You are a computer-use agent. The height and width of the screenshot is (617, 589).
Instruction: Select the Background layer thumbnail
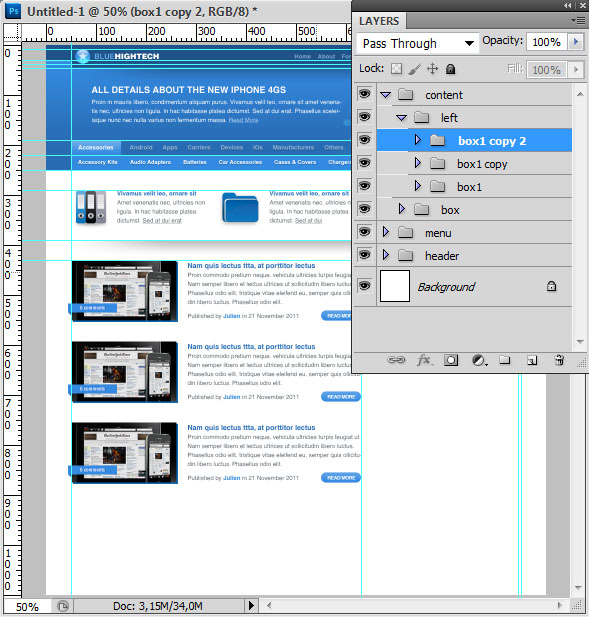tap(395, 286)
